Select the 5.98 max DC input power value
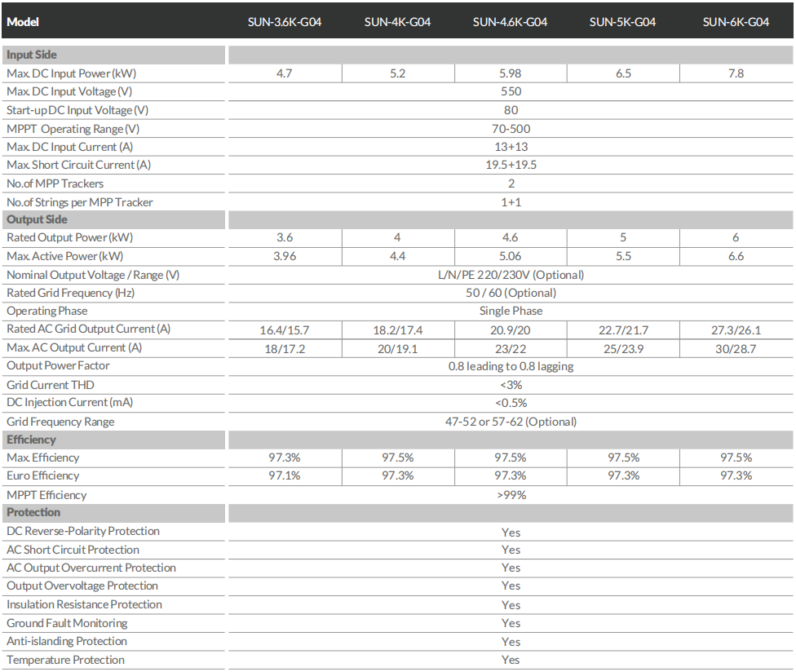This screenshot has width=796, height=672. tap(511, 73)
